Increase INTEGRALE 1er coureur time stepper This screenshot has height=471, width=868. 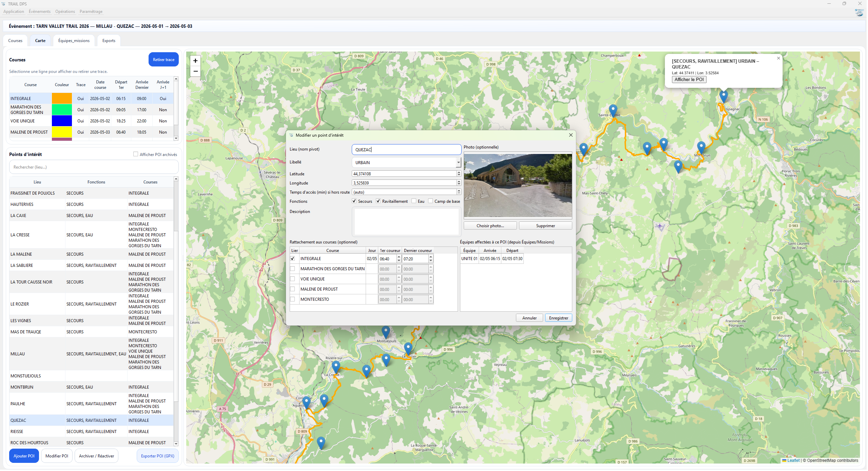399,257
